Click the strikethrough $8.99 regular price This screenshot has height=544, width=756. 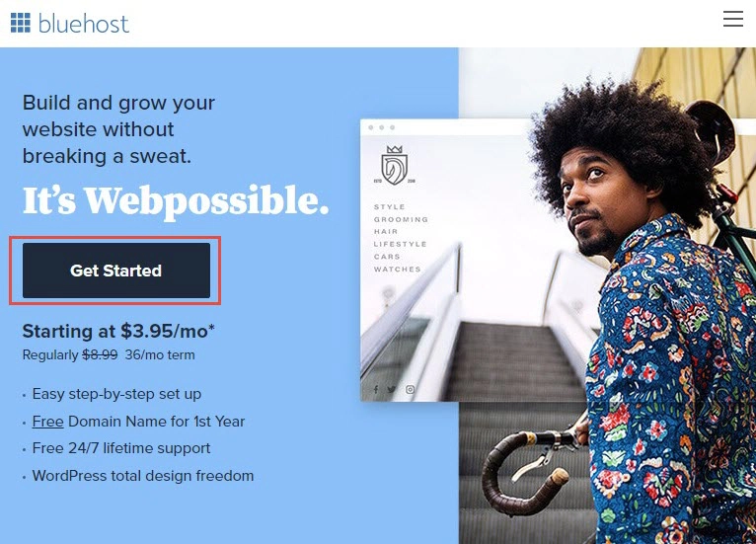(x=100, y=355)
